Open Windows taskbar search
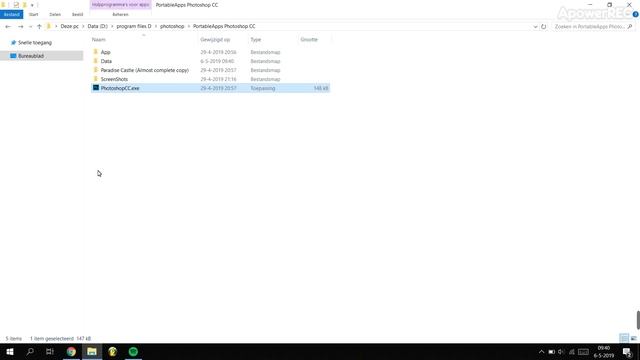 (30, 351)
